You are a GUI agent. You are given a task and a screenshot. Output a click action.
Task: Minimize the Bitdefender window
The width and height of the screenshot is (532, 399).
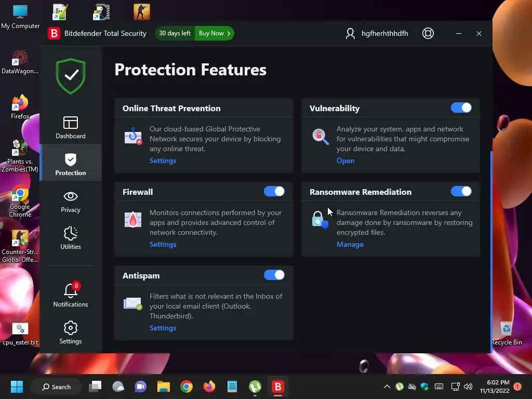pyautogui.click(x=458, y=33)
